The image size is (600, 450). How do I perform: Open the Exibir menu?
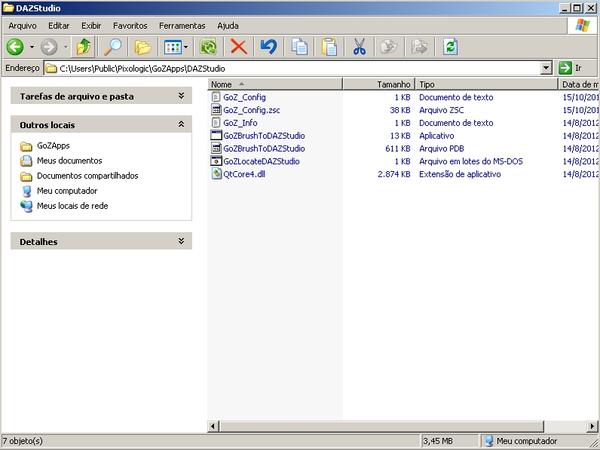pos(91,26)
